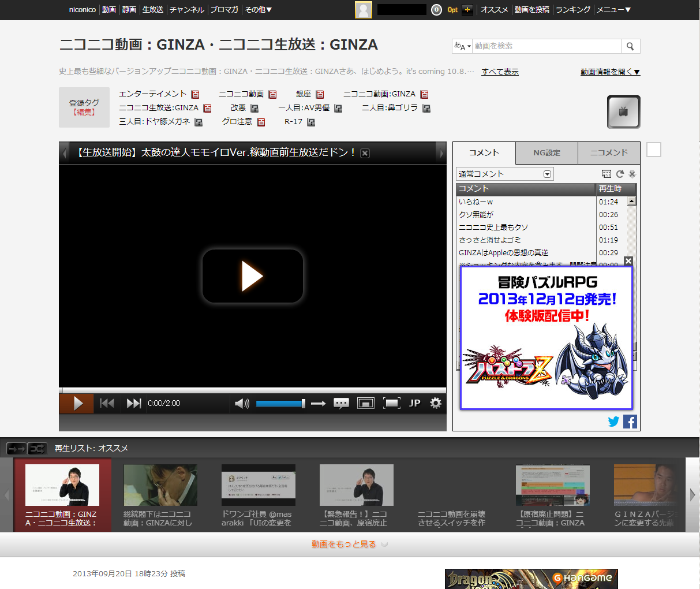This screenshot has width=700, height=589.
Task: Switch to browser-fit screen mode icon
Action: [366, 403]
